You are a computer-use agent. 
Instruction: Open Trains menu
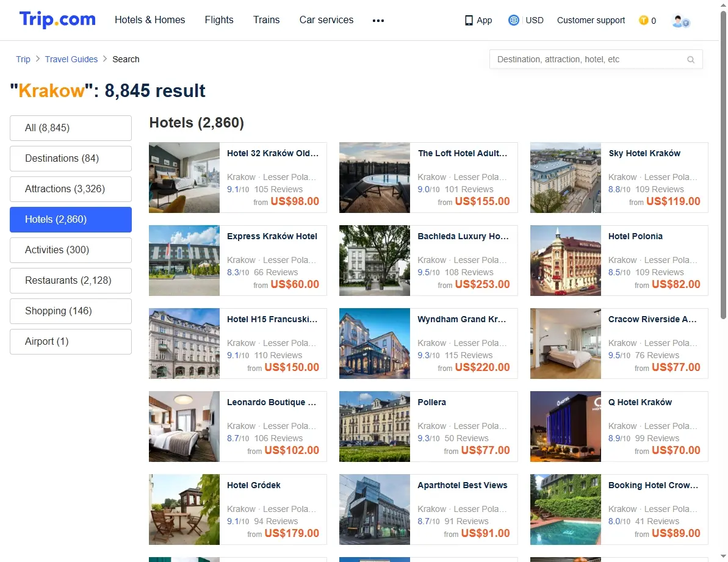point(267,20)
